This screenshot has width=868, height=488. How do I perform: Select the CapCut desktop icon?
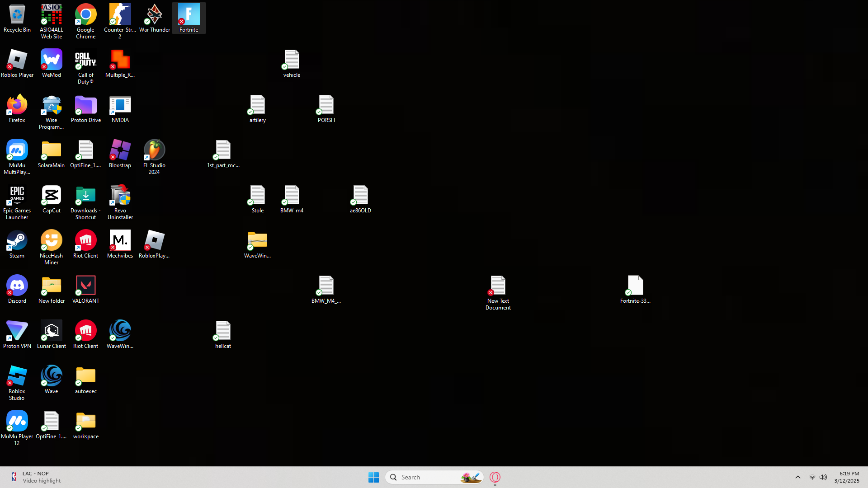pyautogui.click(x=51, y=199)
